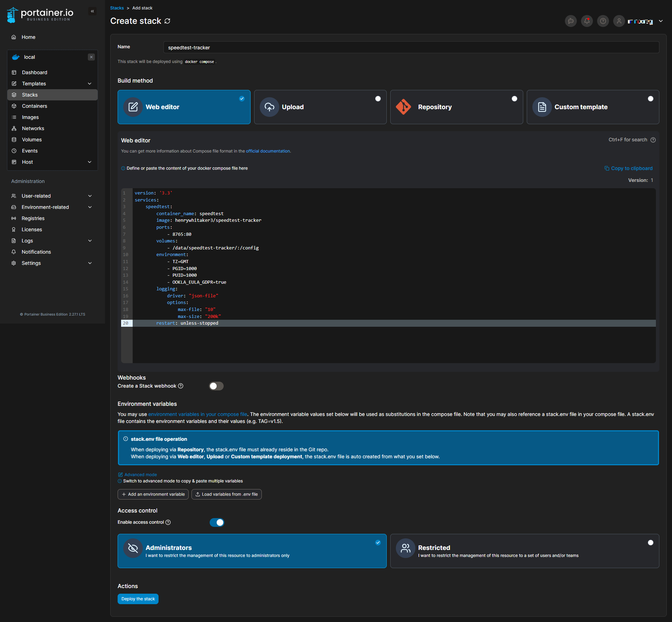The height and width of the screenshot is (622, 672).
Task: Click the Networks icon
Action: tap(14, 128)
